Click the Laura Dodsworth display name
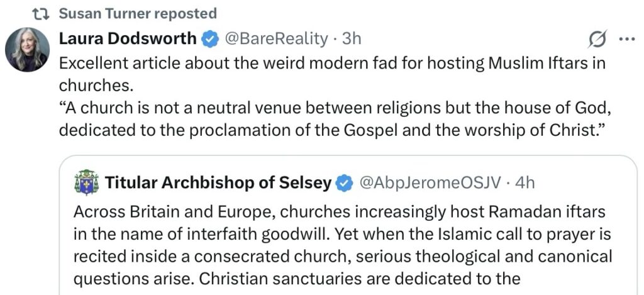The width and height of the screenshot is (644, 295). [x=128, y=39]
